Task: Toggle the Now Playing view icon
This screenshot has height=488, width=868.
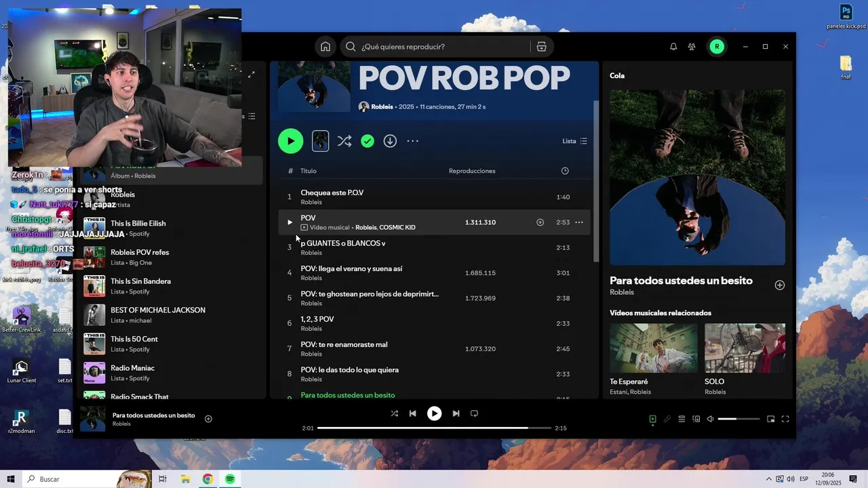Action: [x=652, y=419]
